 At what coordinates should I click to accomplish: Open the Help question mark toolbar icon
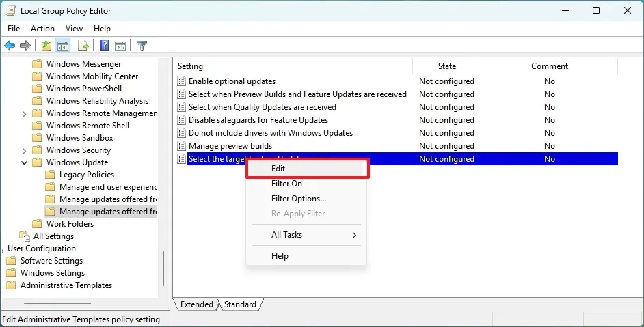pyautogui.click(x=105, y=45)
